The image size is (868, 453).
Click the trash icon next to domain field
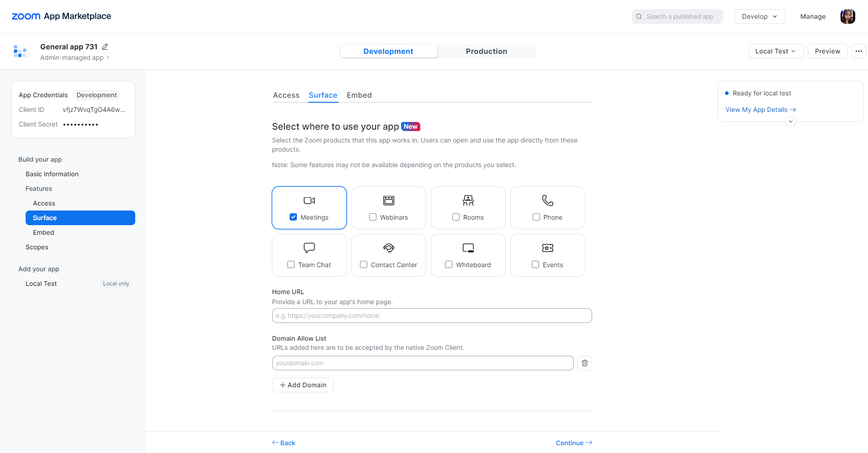tap(585, 363)
